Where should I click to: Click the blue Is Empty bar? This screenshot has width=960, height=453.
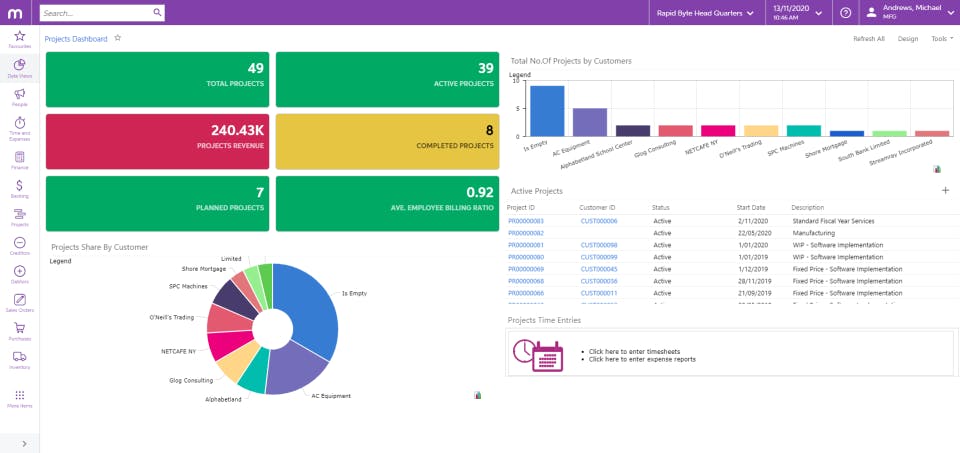[547, 111]
